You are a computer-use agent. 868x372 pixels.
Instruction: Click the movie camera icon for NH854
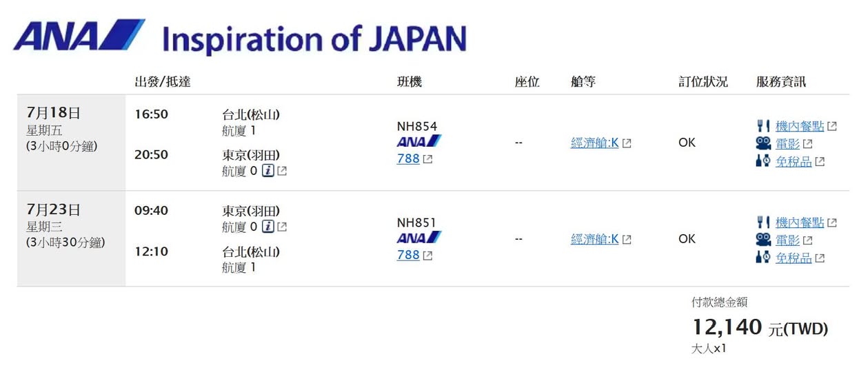(763, 144)
